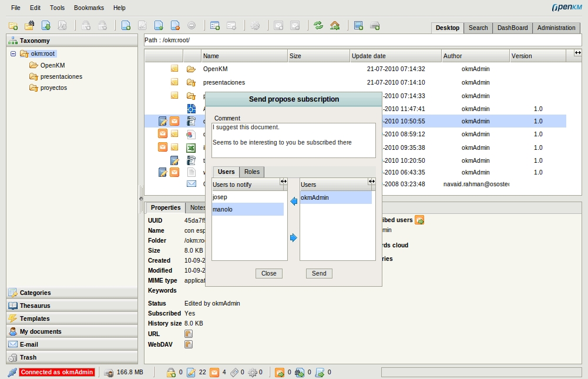Copy WebDAV with the clipboard icon
This screenshot has width=588, height=379.
click(x=188, y=344)
